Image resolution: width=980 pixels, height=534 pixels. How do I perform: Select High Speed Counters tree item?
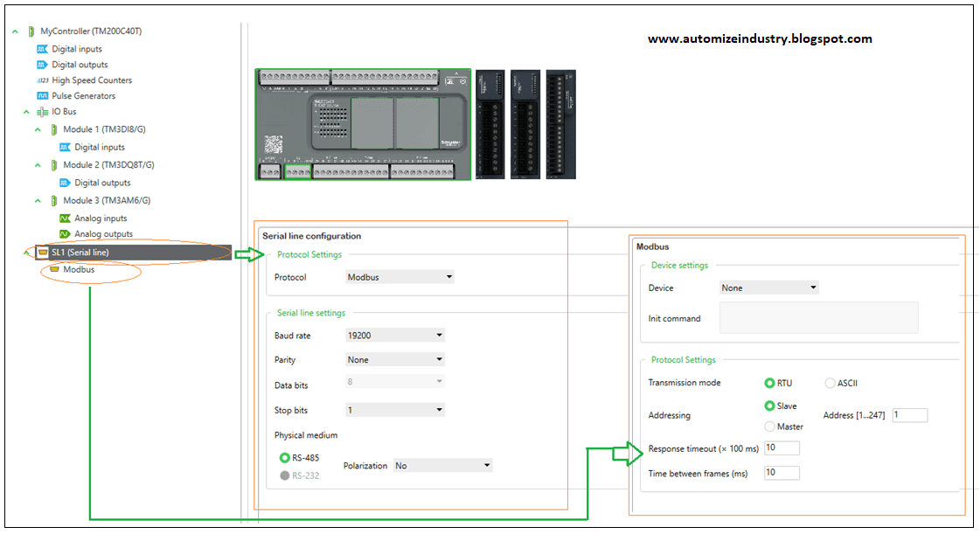click(x=92, y=80)
